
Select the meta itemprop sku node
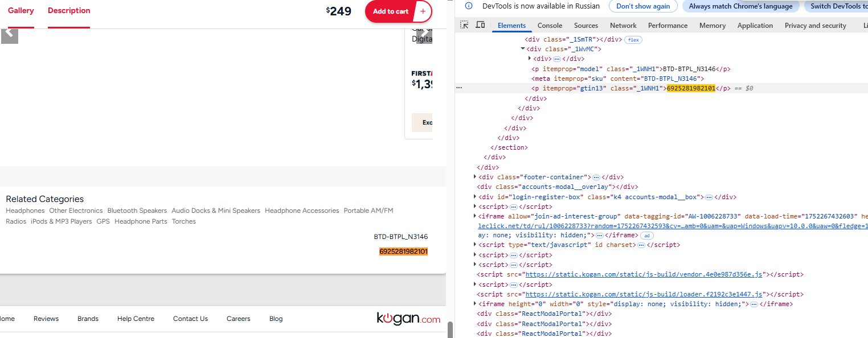(x=618, y=79)
